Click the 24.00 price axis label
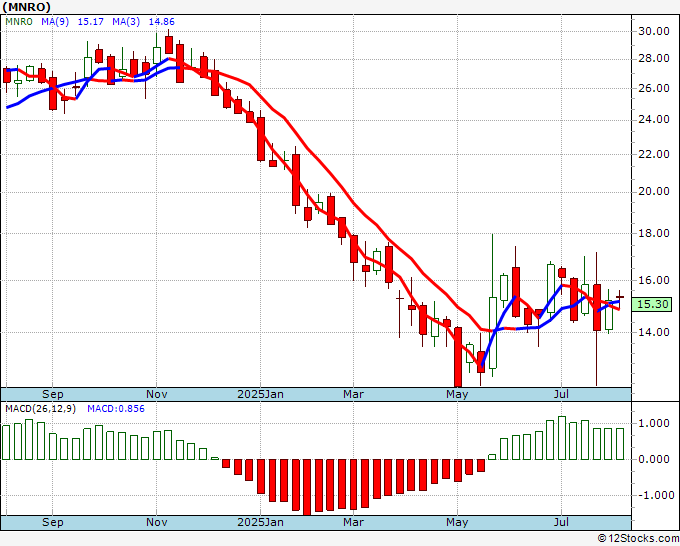 click(654, 119)
